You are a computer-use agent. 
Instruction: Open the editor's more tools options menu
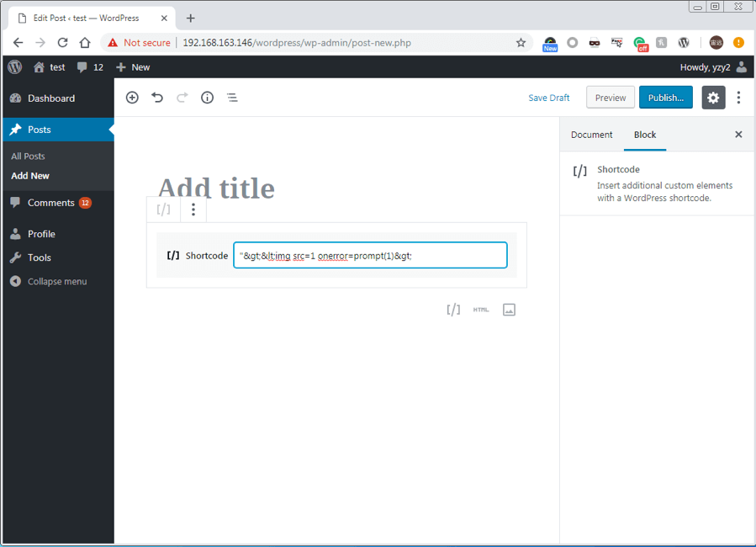(738, 98)
